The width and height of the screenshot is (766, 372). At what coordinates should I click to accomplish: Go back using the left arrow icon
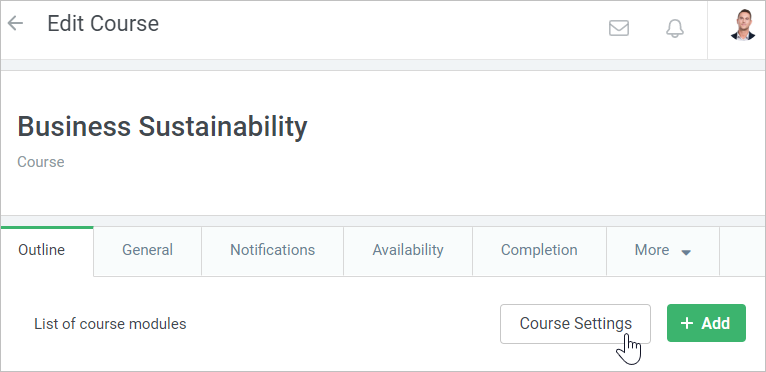16,23
